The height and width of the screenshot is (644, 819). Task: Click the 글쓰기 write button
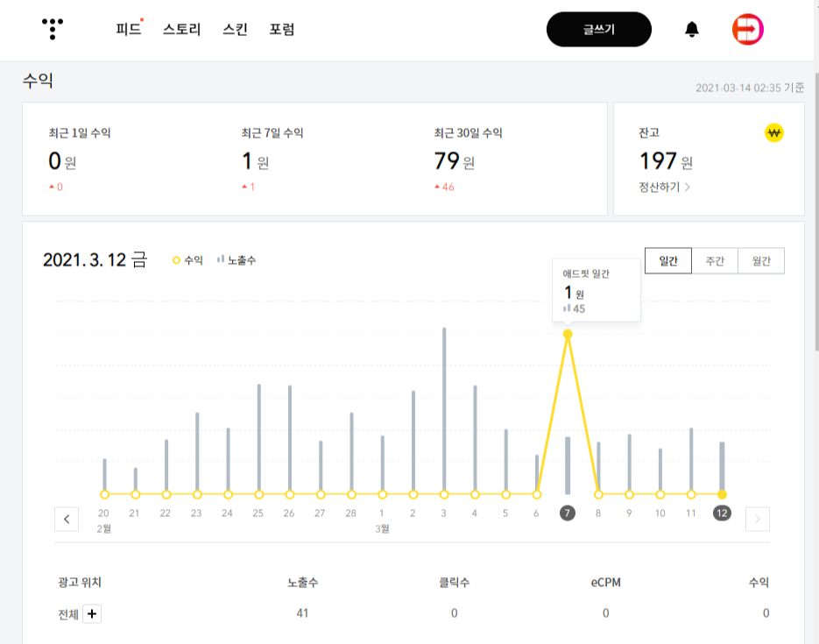pos(598,29)
